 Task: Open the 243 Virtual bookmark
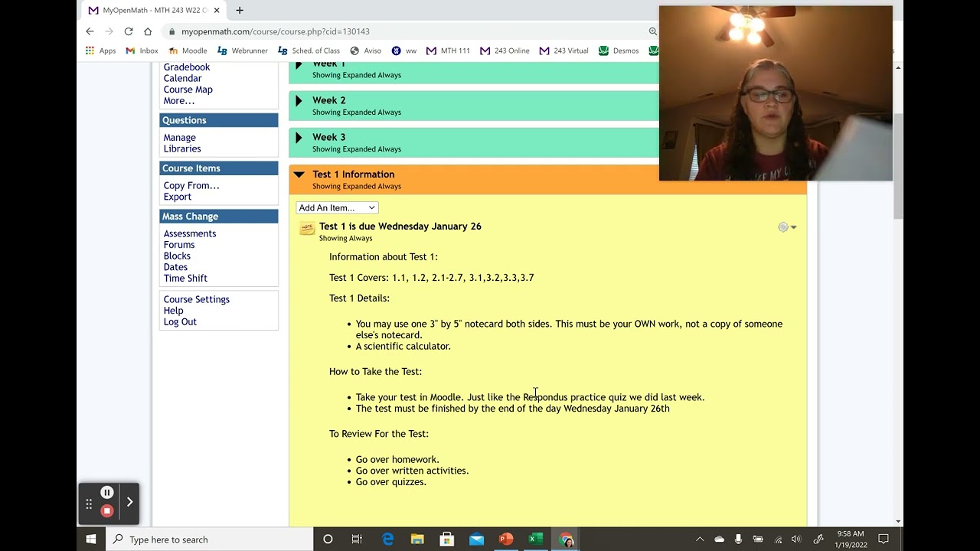coord(563,51)
